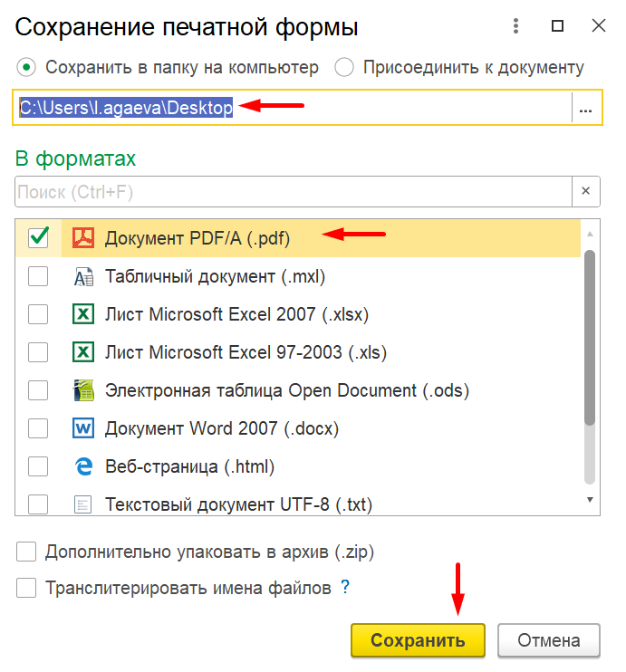The image size is (626, 672).
Task: Maximize the save dialog window
Action: click(557, 26)
